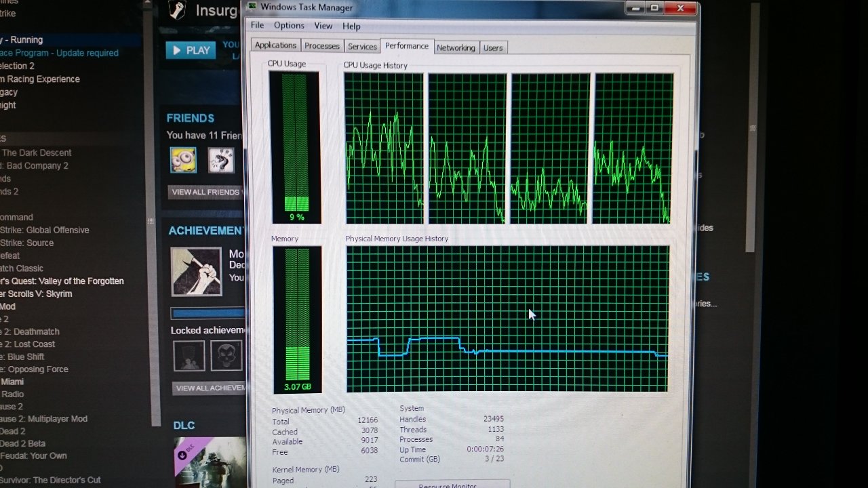The height and width of the screenshot is (488, 868).
Task: Select Half-Life 2: Deathmatch in library
Action: click(x=30, y=331)
